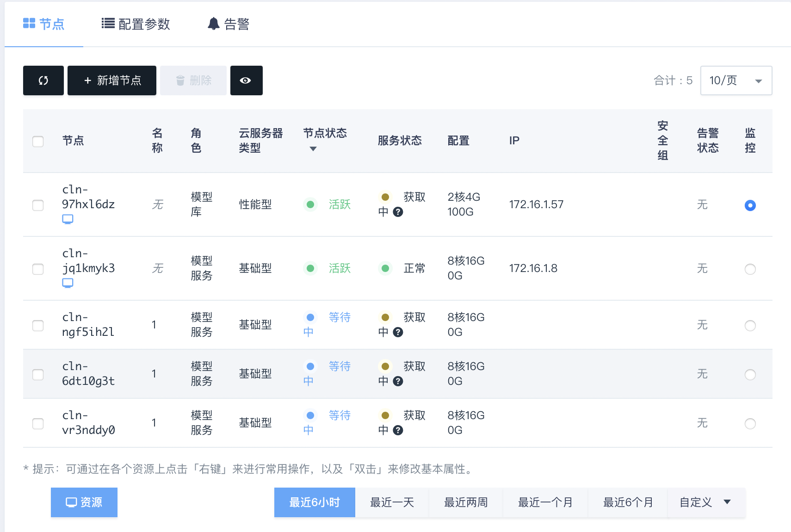Image resolution: width=791 pixels, height=532 pixels.
Task: Check the box for node cln-vr3nddy0
Action: click(38, 424)
